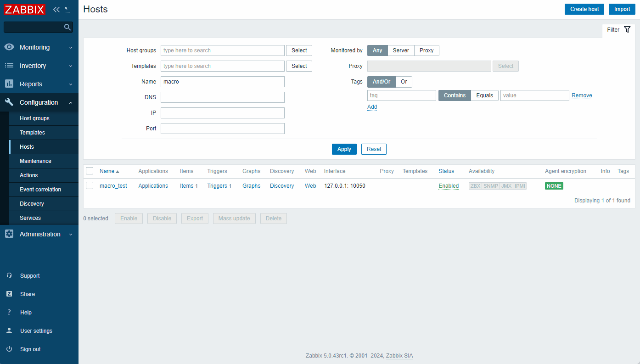Click the ZBX availability indicator
The height and width of the screenshot is (364, 640).
(x=475, y=186)
